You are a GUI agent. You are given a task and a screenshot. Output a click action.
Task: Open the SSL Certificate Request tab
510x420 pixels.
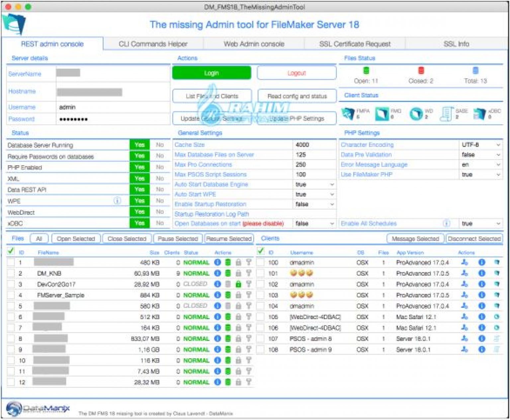[x=355, y=44]
